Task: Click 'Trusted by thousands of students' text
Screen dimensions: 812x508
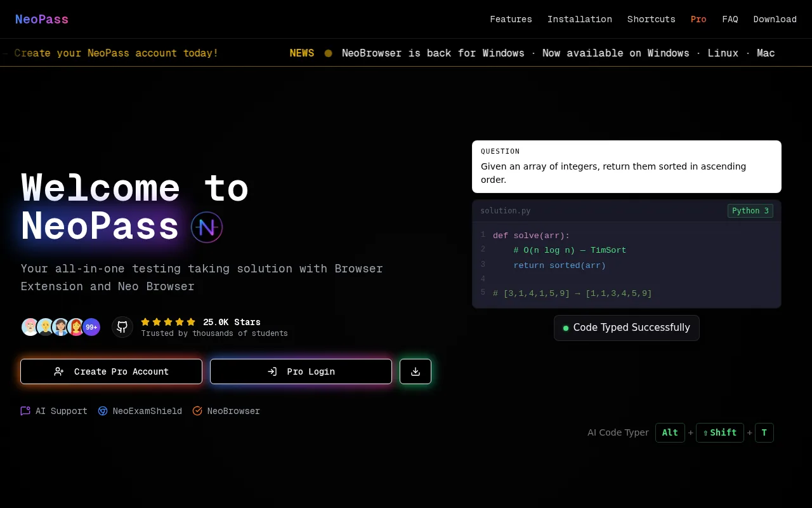Action: click(x=214, y=333)
